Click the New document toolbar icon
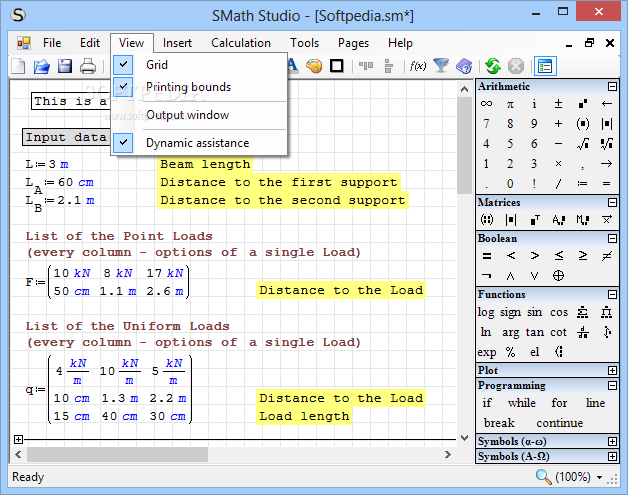Viewport: 628px width, 495px height. (18, 66)
